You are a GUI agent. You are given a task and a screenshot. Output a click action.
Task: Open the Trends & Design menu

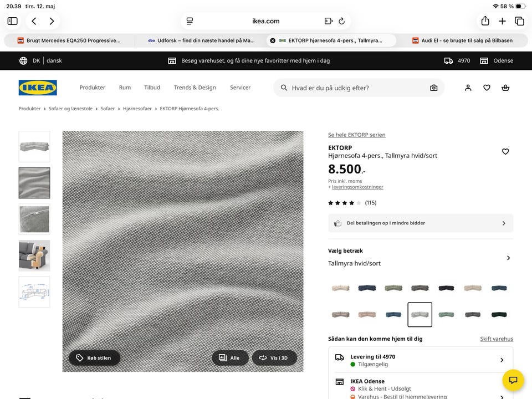(195, 88)
